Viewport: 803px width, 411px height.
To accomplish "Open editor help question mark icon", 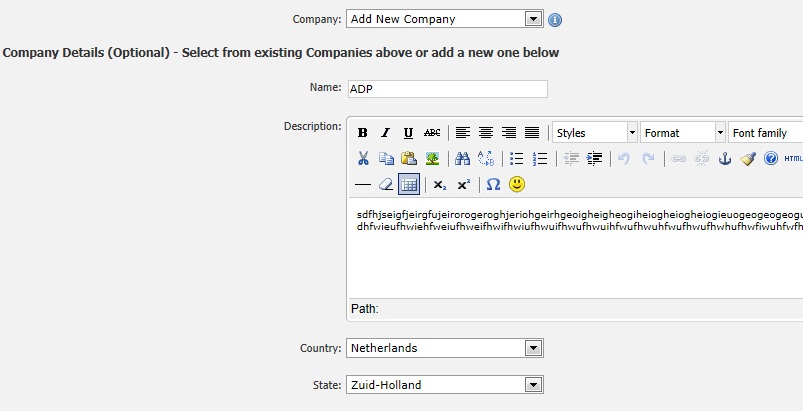I will pos(771,158).
